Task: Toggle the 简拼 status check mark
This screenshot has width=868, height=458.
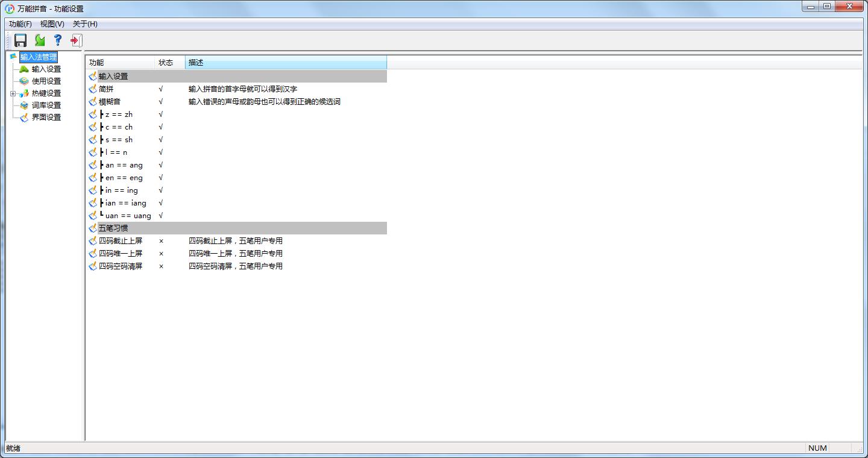Action: point(161,89)
